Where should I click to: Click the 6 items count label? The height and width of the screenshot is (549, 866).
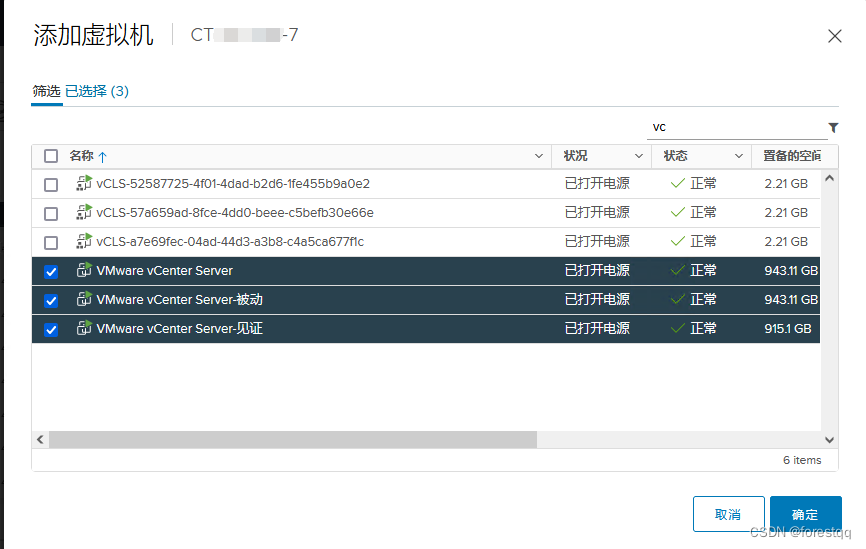(x=802, y=460)
